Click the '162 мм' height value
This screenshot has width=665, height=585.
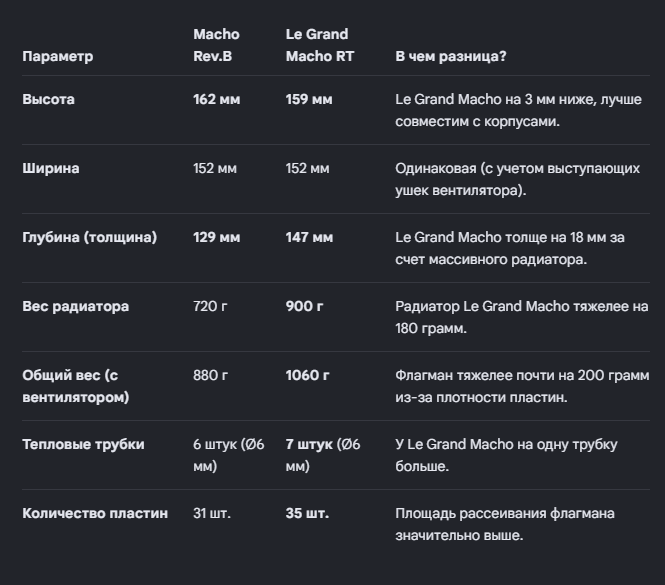click(x=217, y=99)
